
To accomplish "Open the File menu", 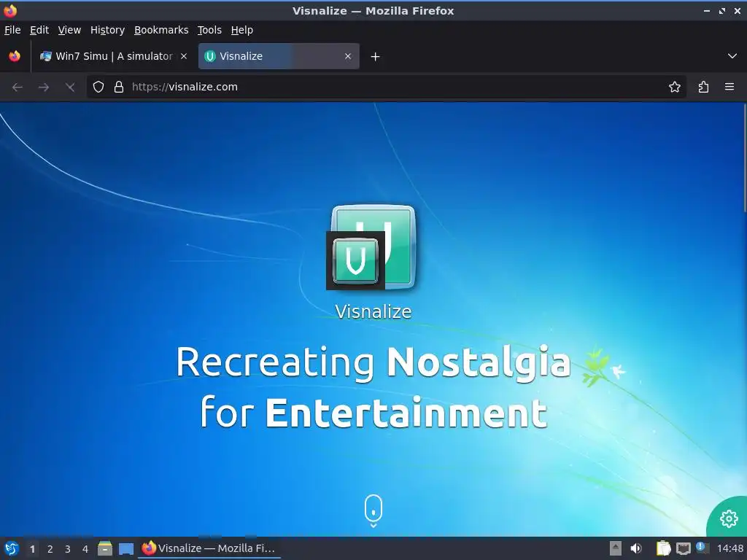I will [12, 30].
